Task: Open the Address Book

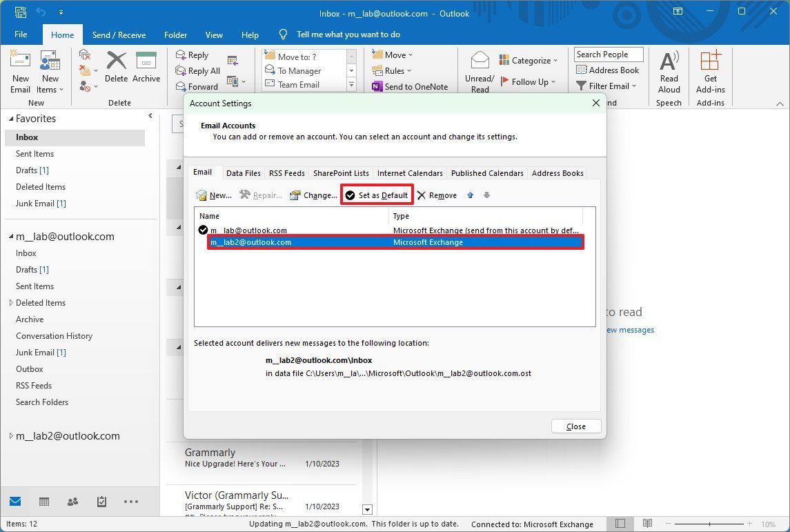Action: 607,70
